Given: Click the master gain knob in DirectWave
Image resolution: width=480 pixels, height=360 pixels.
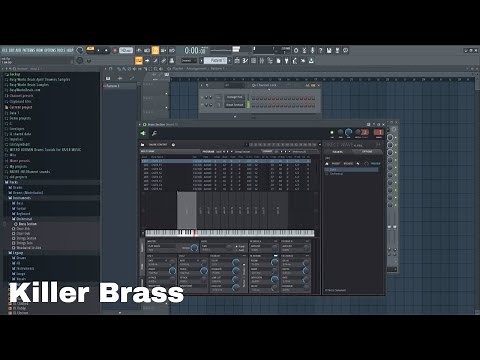Looking at the screenshot, I should pyautogui.click(x=194, y=248).
